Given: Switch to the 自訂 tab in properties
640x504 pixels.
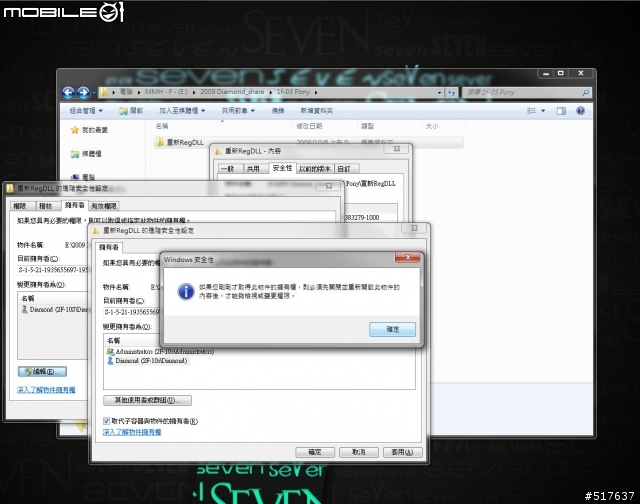Looking at the screenshot, I should coord(346,169).
